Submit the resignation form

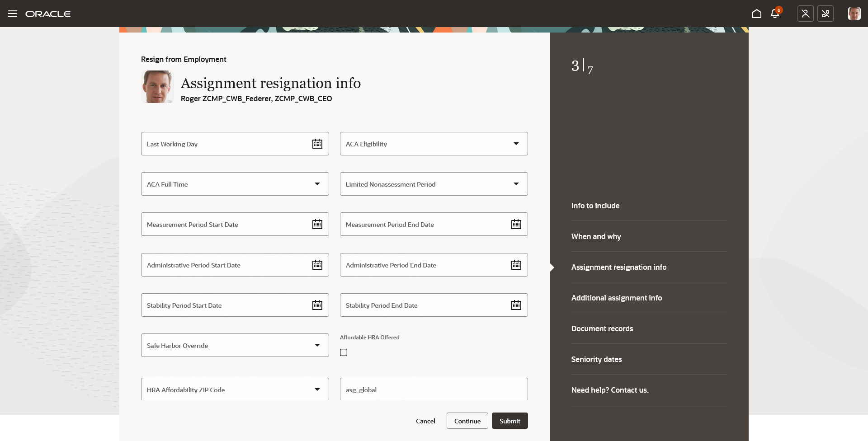point(510,421)
